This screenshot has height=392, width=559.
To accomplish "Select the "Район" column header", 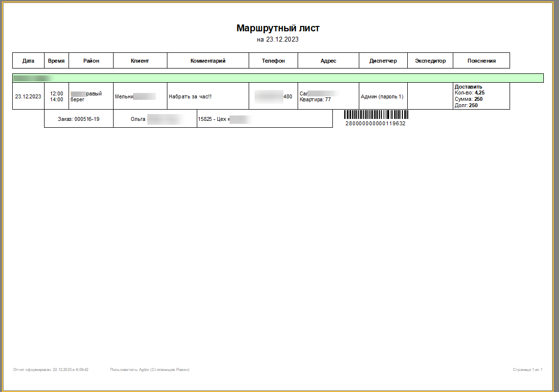I will (x=91, y=61).
